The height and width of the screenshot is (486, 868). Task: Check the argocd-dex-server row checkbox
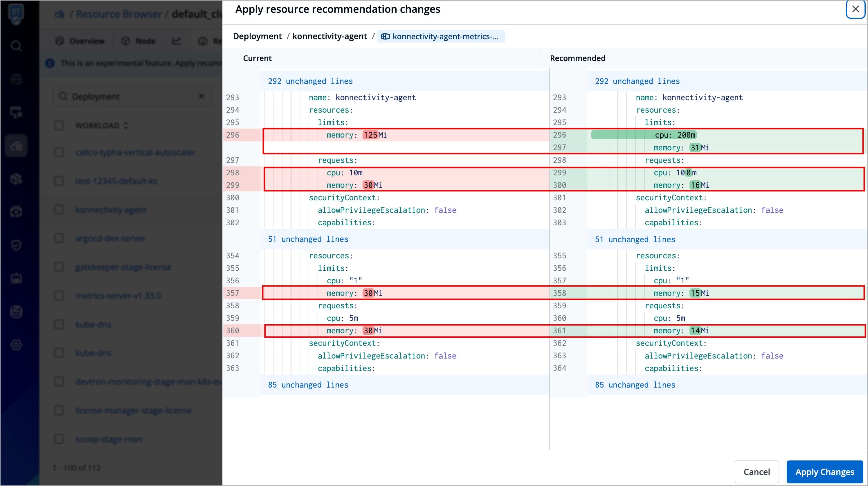point(59,238)
